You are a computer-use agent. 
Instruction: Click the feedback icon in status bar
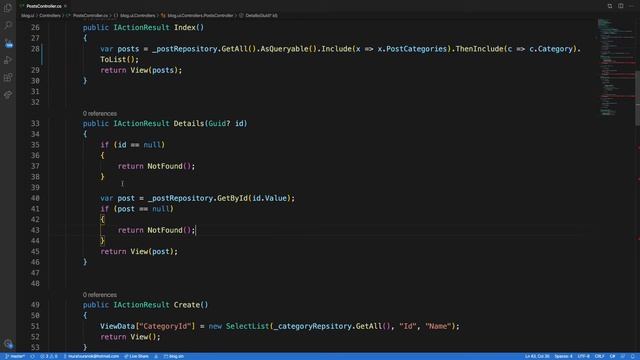623,356
